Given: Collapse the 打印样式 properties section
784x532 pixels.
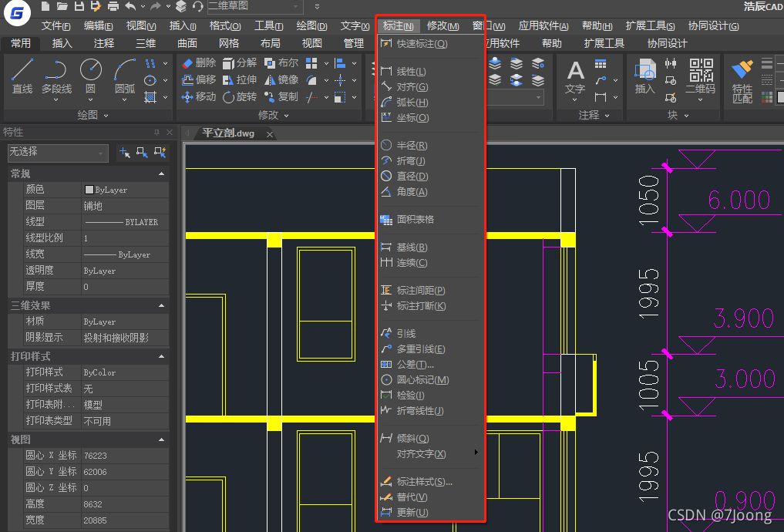Looking at the screenshot, I should pyautogui.click(x=161, y=356).
